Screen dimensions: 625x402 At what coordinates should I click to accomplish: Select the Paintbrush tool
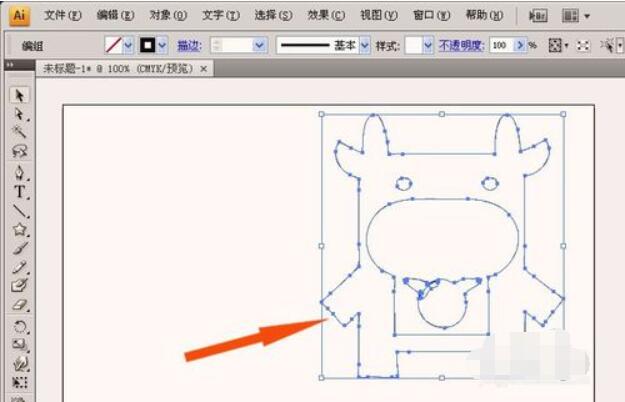(19, 248)
